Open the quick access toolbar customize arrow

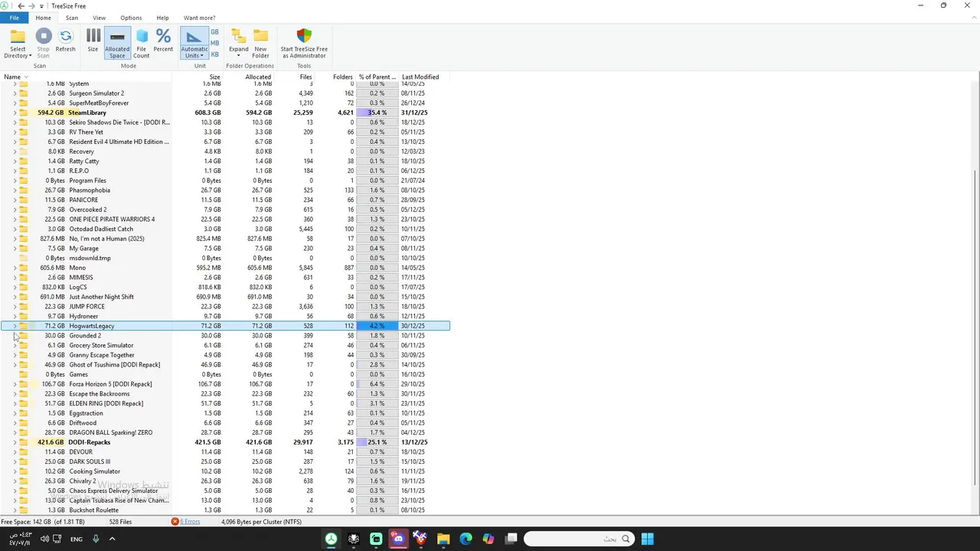pyautogui.click(x=42, y=6)
